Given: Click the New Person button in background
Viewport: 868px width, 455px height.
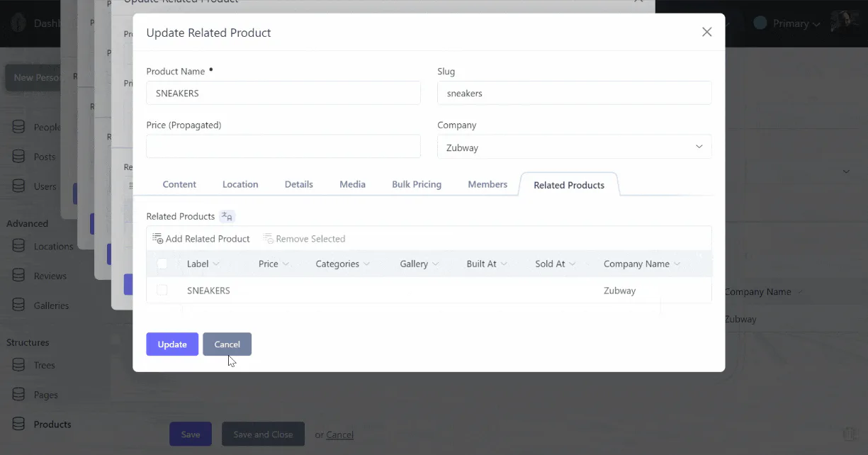Looking at the screenshot, I should coord(34,77).
